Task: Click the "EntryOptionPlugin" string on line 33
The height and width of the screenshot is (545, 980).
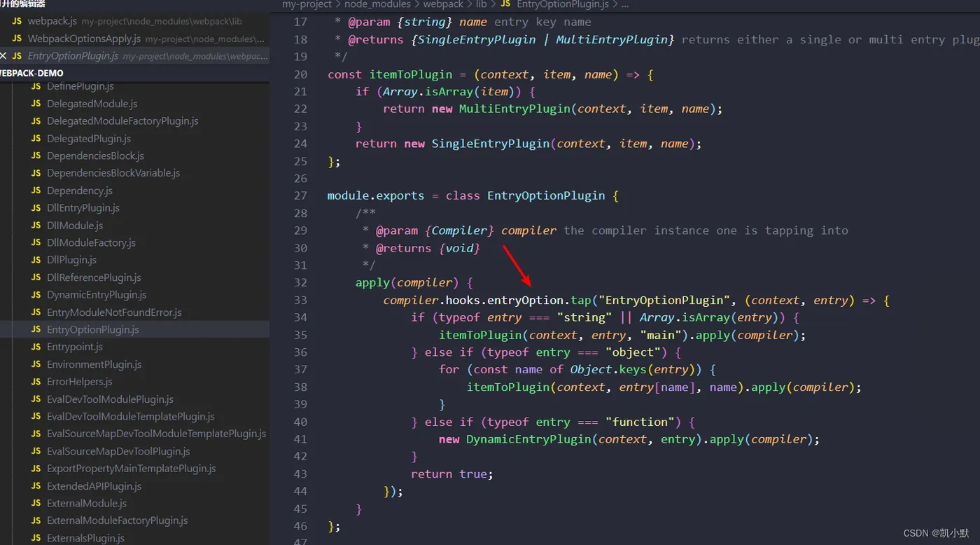Action: point(664,300)
